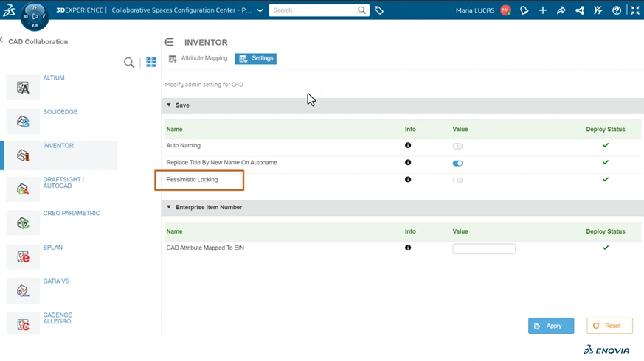The image size is (644, 361).
Task: Disable Replace Title By New Name toggle
Action: tap(457, 163)
